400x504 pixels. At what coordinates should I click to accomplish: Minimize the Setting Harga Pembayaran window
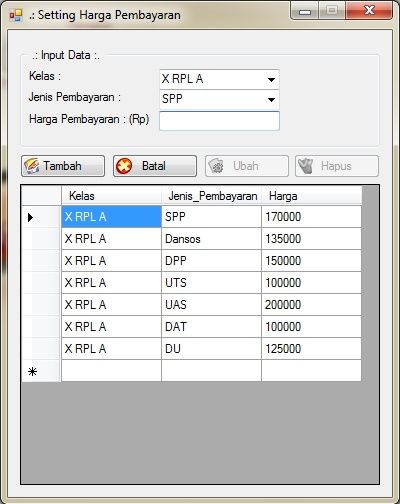pos(305,11)
